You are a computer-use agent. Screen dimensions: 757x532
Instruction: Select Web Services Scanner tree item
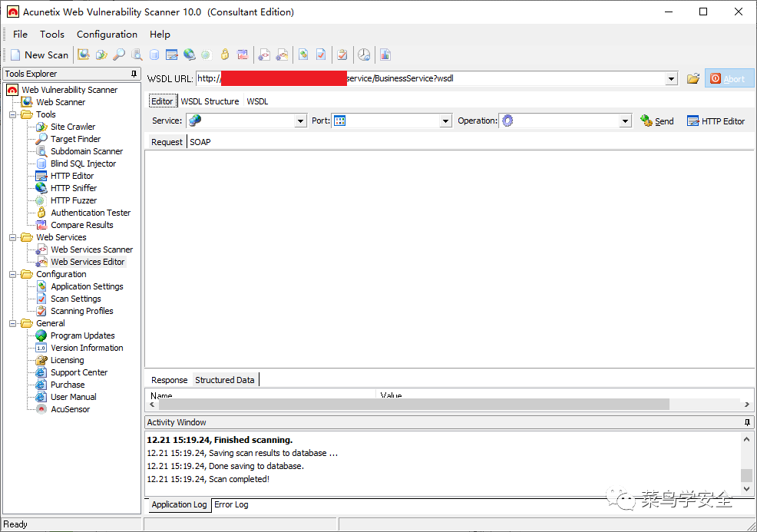click(x=91, y=249)
